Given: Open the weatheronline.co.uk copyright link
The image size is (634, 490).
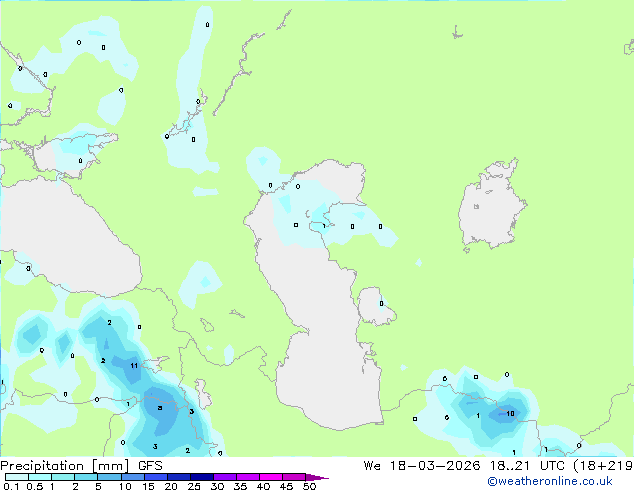Looking at the screenshot, I should pos(549,481).
